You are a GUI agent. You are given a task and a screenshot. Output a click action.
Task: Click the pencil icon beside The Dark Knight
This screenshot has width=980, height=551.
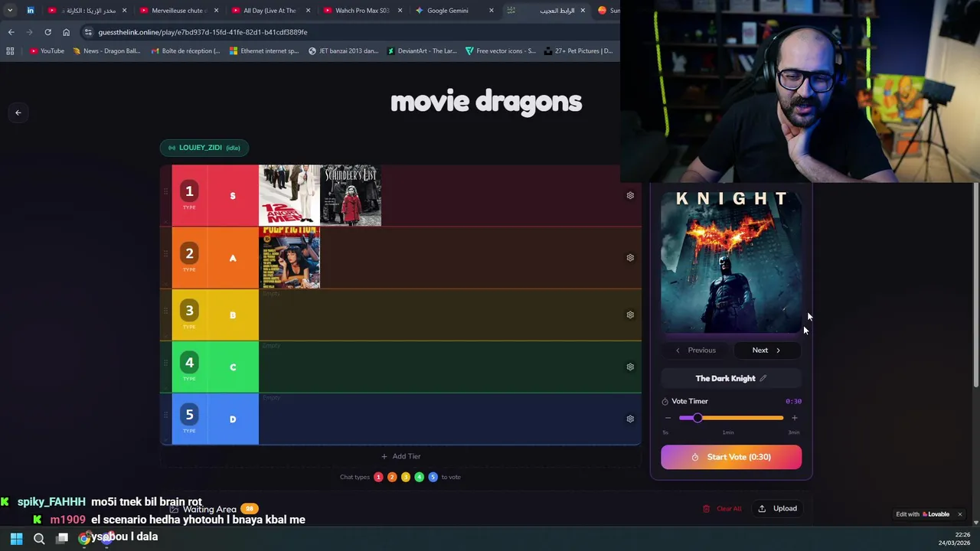[763, 378]
